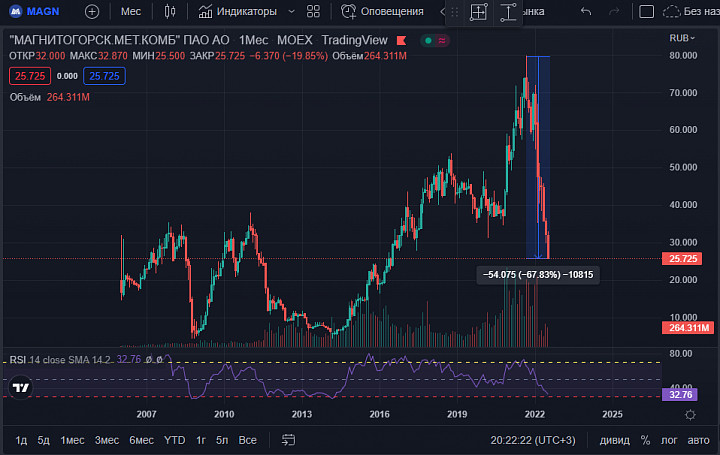The width and height of the screenshot is (720, 455).
Task: Open the indicator templates grid icon
Action: click(x=313, y=11)
